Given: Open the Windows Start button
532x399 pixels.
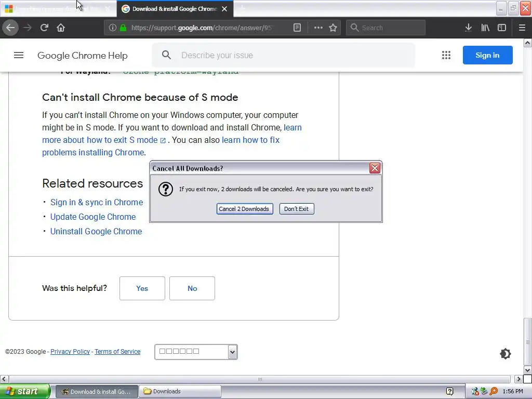Looking at the screenshot, I should tap(25, 391).
